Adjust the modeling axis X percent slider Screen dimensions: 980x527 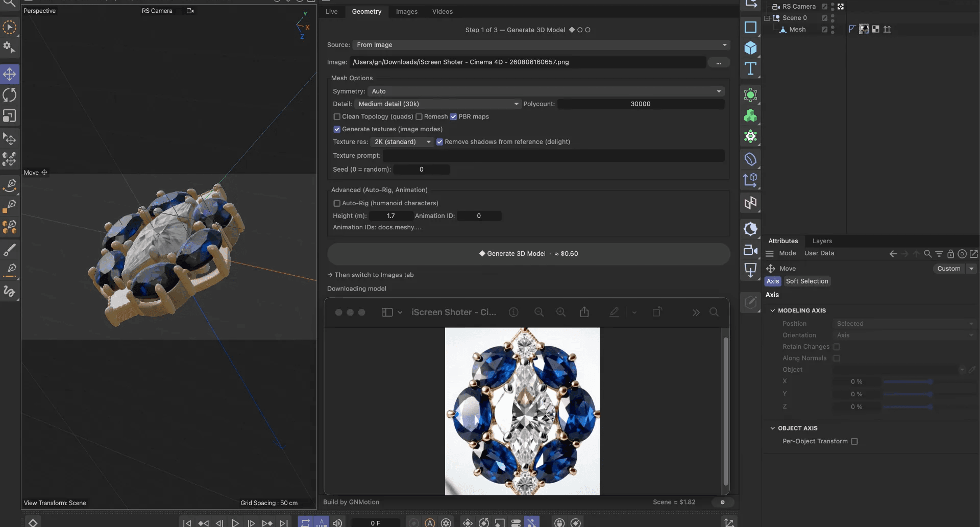[908, 381]
